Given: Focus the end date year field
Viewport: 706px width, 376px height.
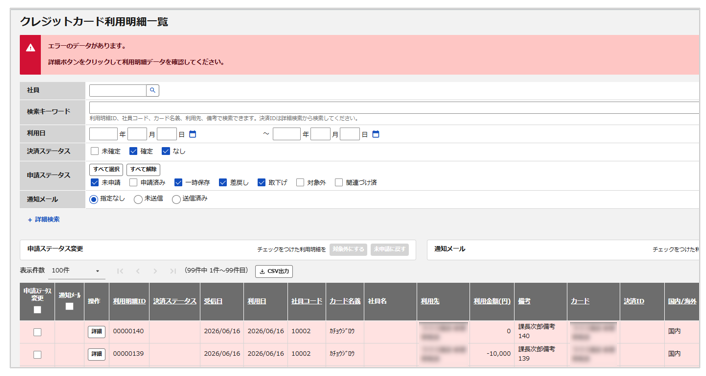Looking at the screenshot, I should pyautogui.click(x=287, y=134).
